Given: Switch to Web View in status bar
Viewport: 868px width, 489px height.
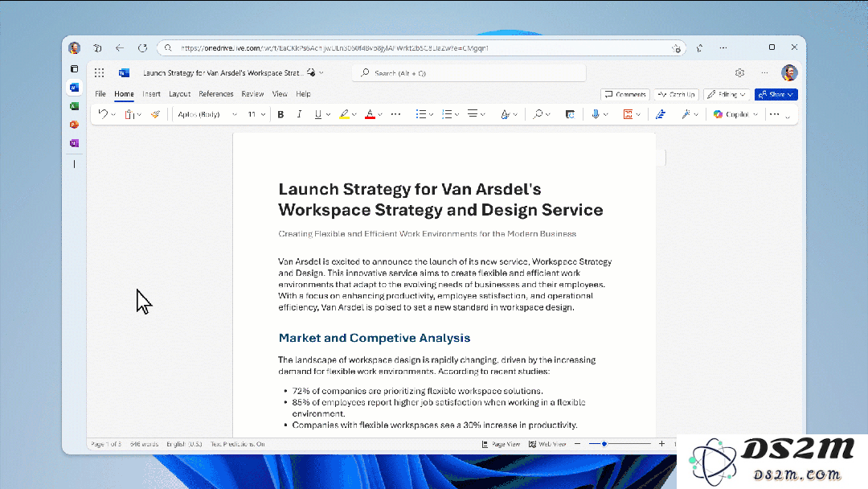Looking at the screenshot, I should tap(547, 444).
